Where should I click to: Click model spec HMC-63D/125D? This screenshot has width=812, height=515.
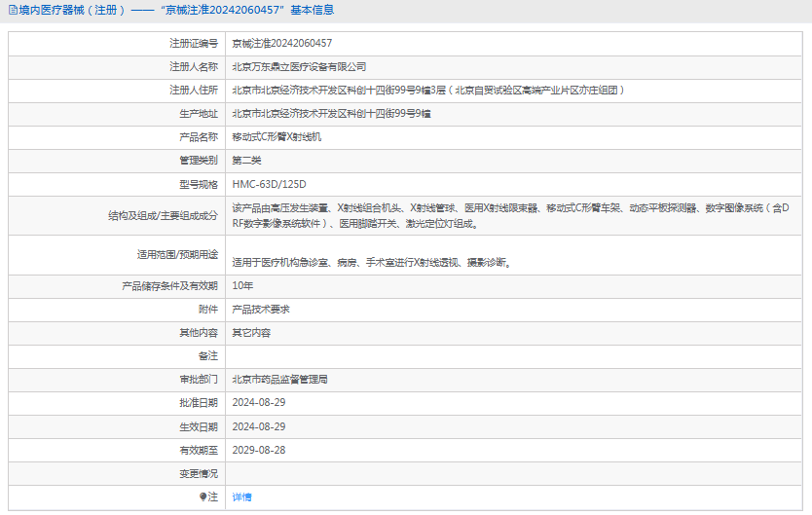point(269,184)
